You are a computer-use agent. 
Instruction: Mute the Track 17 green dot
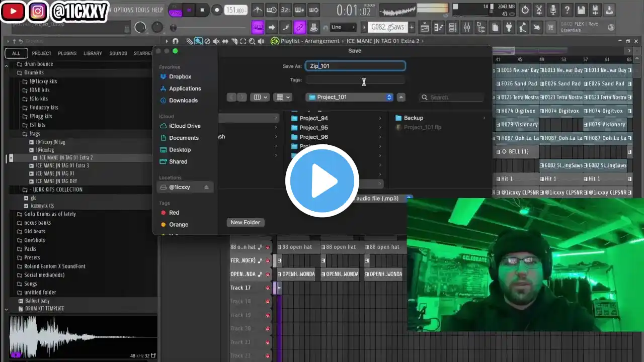point(267,288)
